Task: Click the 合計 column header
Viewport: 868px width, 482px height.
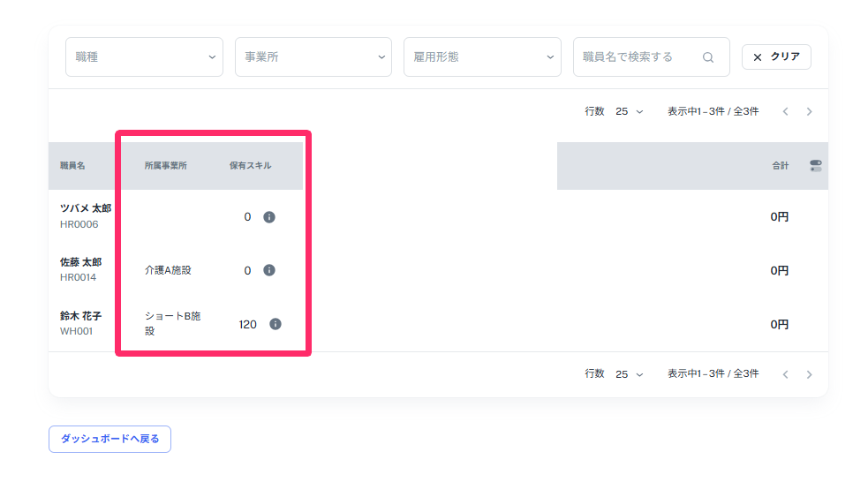Action: coord(780,165)
